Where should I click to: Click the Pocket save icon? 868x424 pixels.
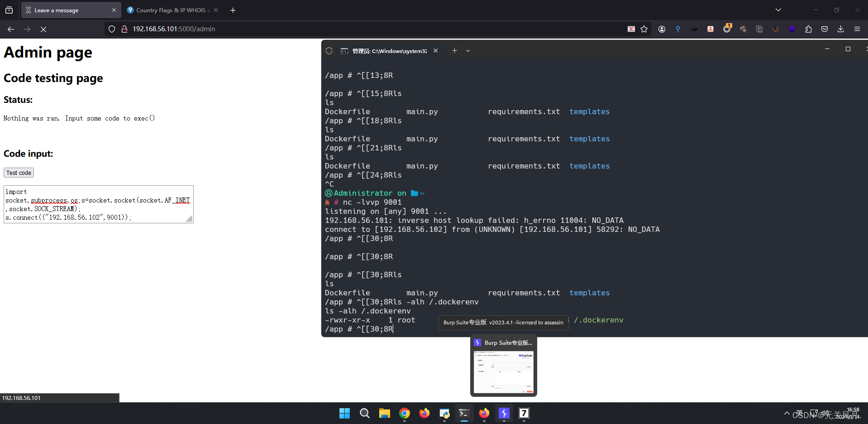pos(825,29)
